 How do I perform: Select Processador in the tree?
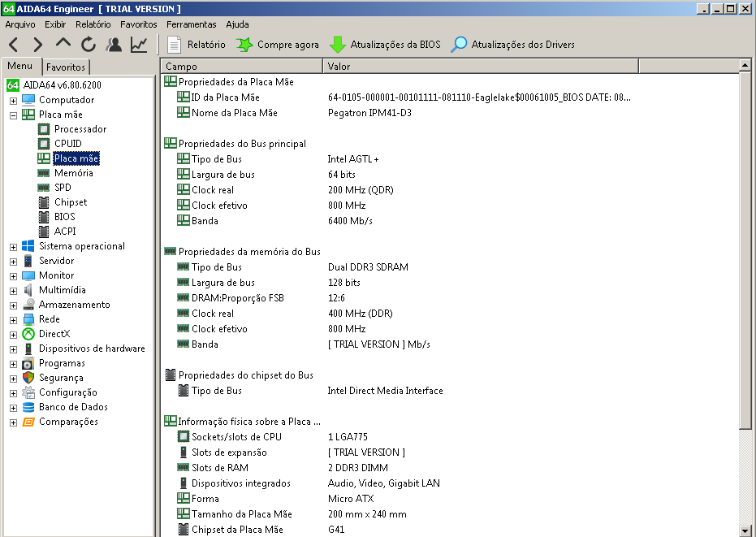coord(80,129)
